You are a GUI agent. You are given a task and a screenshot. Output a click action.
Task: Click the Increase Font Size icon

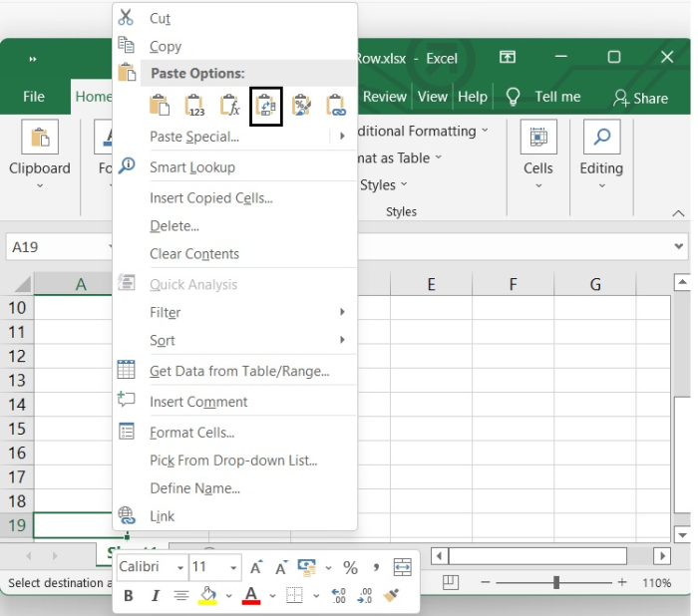(x=256, y=567)
